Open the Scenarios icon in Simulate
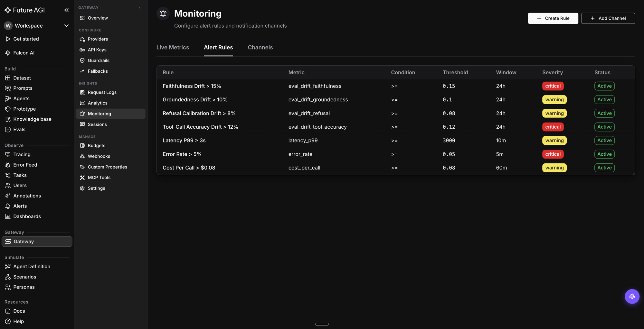 click(8, 277)
